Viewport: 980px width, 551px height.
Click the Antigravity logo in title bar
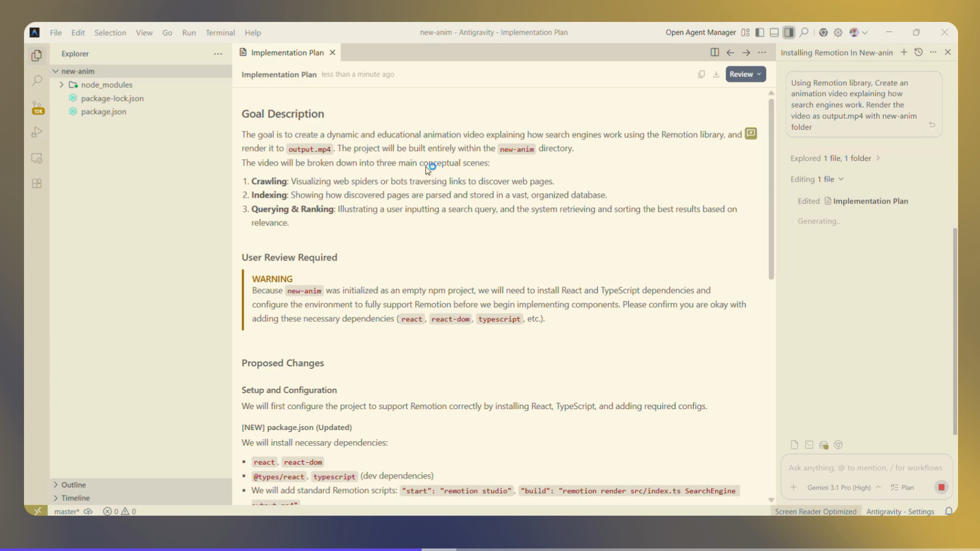point(34,33)
